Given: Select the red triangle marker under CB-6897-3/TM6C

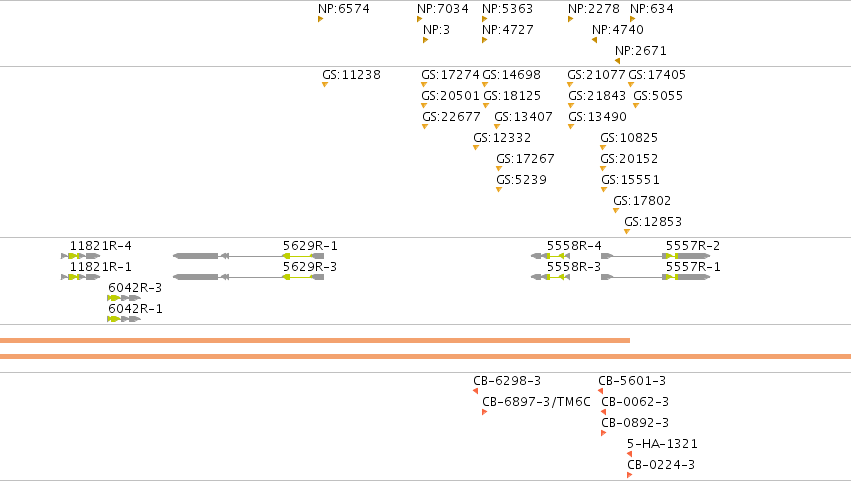Looking at the screenshot, I should tap(484, 412).
